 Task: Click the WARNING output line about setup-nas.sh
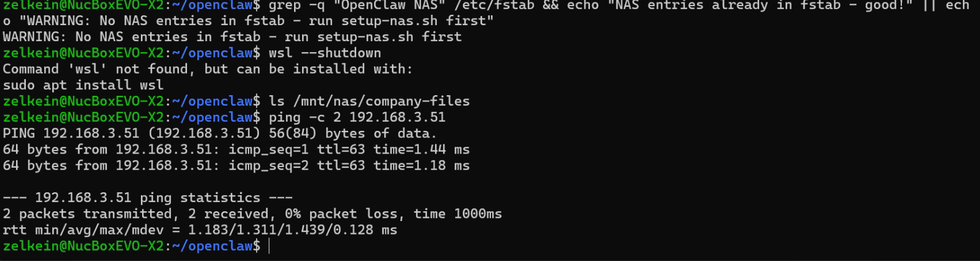tap(232, 37)
